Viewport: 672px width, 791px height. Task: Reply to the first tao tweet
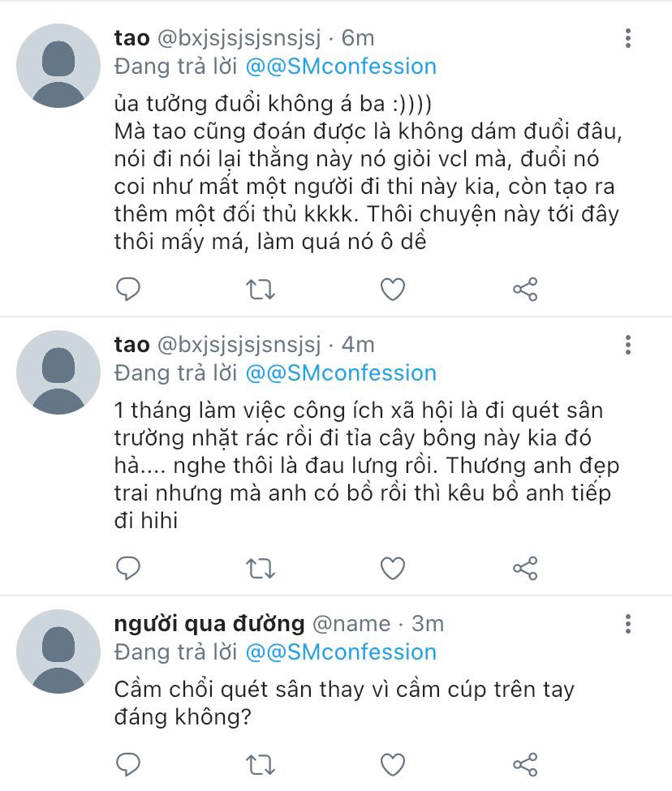tap(128, 289)
